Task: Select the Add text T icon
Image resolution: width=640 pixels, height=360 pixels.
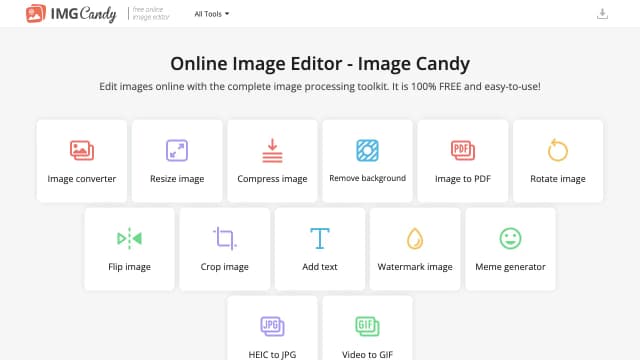Action: click(x=320, y=238)
